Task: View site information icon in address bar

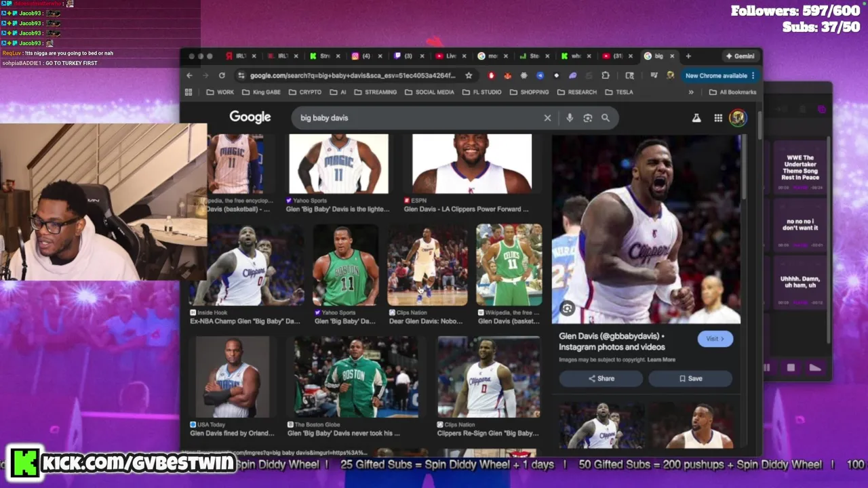Action: 241,75
